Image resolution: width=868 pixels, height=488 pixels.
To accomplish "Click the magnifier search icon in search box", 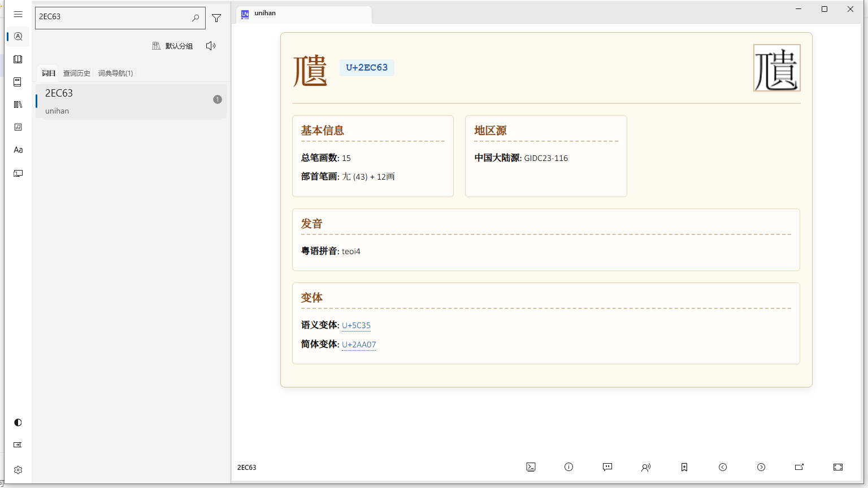I will (196, 18).
